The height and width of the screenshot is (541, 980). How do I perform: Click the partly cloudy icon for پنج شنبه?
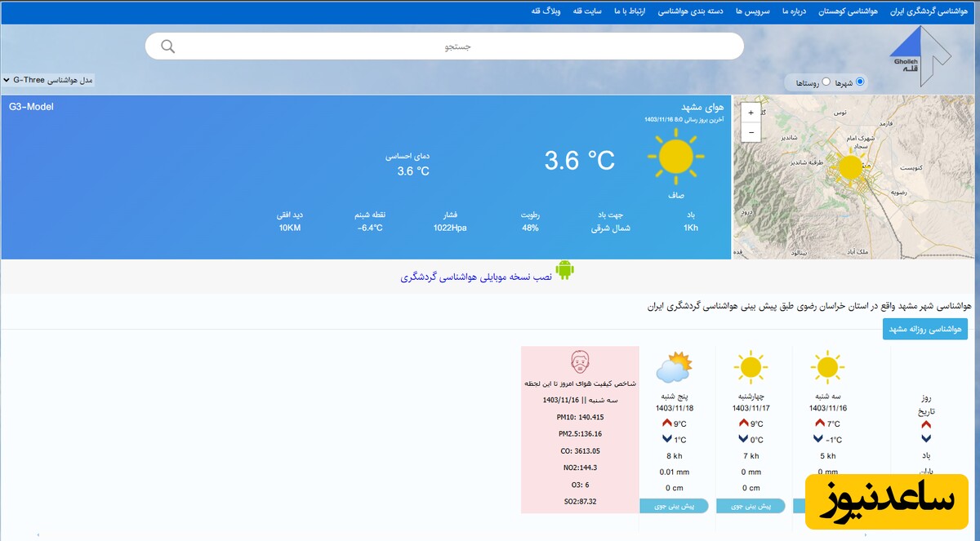click(674, 368)
